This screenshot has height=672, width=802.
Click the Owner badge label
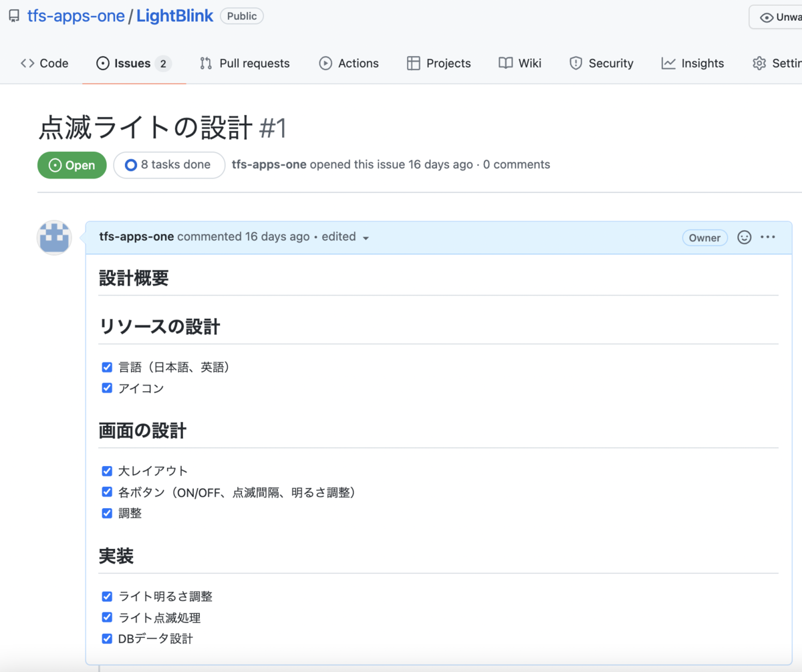(x=705, y=237)
